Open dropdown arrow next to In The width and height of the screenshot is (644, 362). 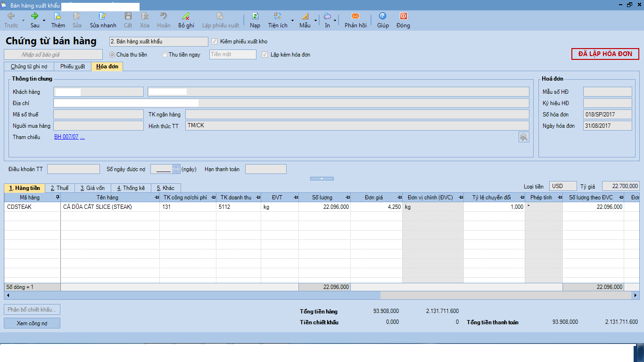click(x=335, y=21)
